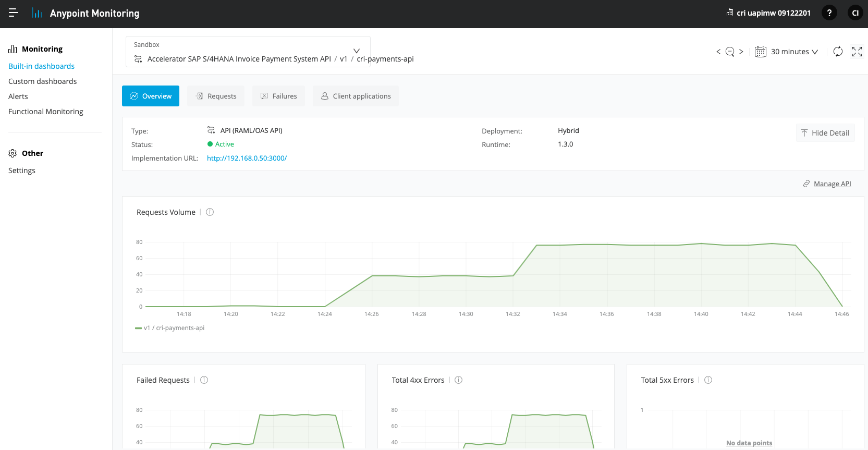Collapse details with Hide Detail button
The image size is (868, 450).
(x=825, y=133)
